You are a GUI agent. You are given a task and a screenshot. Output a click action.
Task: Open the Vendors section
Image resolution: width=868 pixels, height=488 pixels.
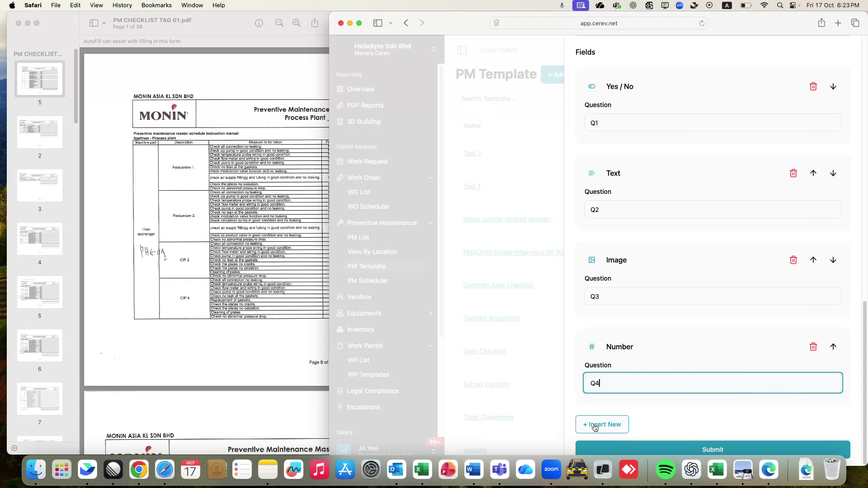pos(359,297)
